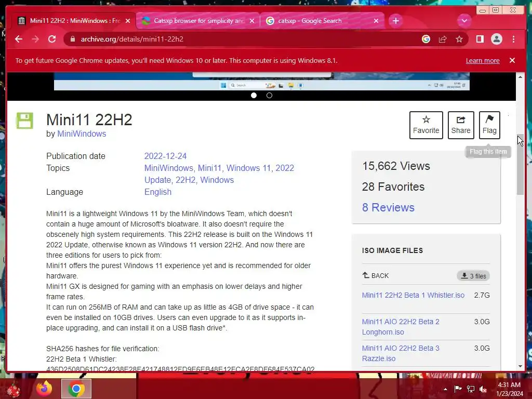The height and width of the screenshot is (399, 532).
Task: Bookmark this page with the star icon
Action: click(459, 39)
